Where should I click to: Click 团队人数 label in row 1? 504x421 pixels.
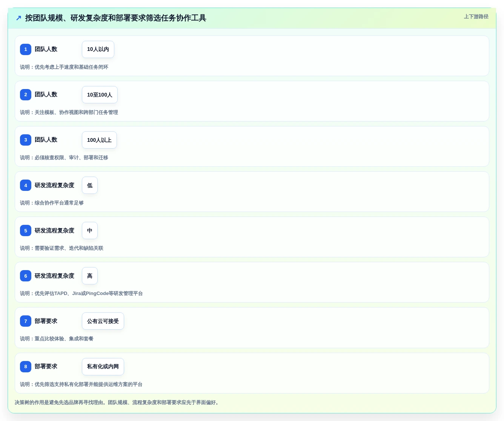point(46,49)
